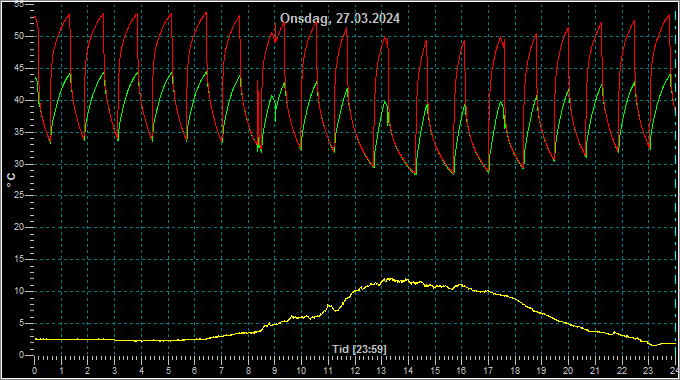Image resolution: width=680 pixels, height=380 pixels.
Task: Click the date title Onsdag, 27.03.2024
Action: (340, 19)
